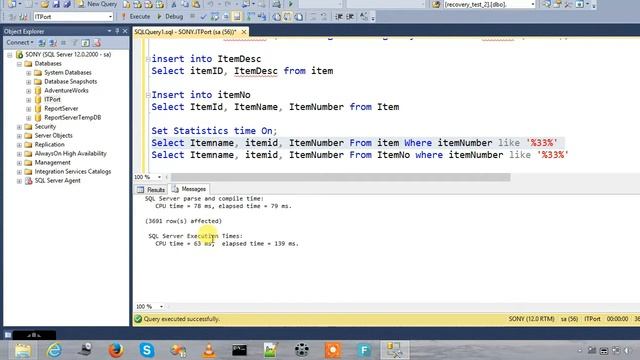The width and height of the screenshot is (640, 360).
Task: Open VLC media player from taskbar
Action: point(209,350)
